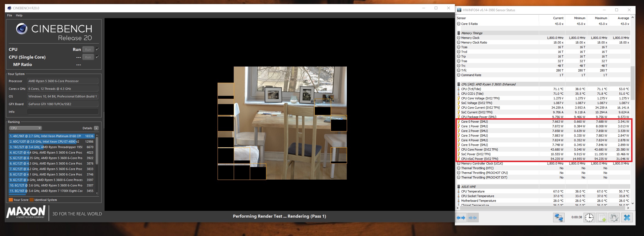Viewport: 644px width, 236px height.
Task: Toggle the CPU (Single Core) test checkbox
Action: click(97, 57)
